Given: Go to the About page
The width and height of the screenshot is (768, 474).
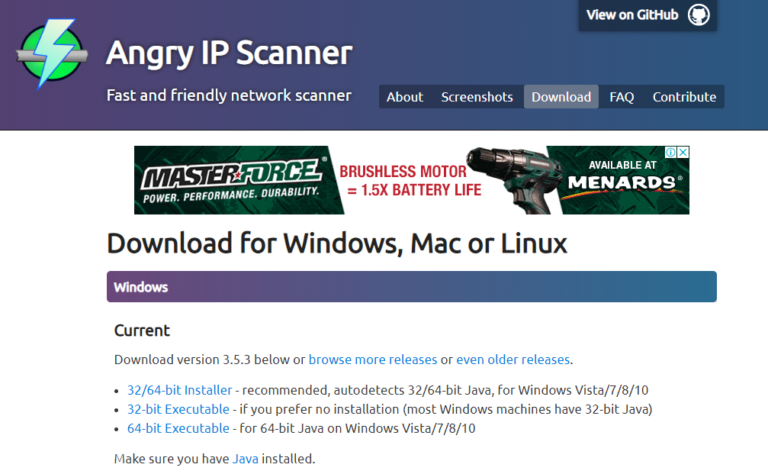Looking at the screenshot, I should click(x=405, y=97).
